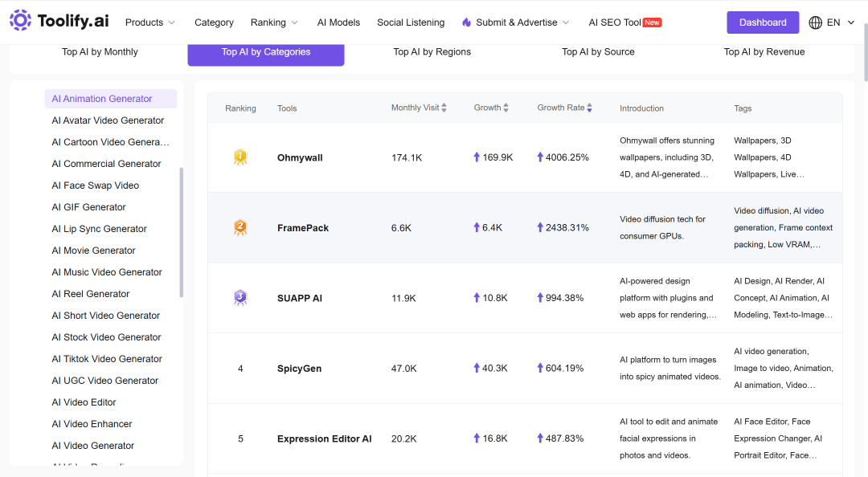Expand the EN language selector chevron

[x=851, y=22]
